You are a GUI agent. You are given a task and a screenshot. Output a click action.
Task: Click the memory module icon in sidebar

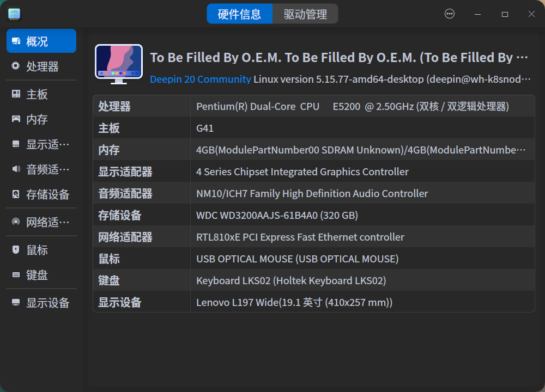16,119
